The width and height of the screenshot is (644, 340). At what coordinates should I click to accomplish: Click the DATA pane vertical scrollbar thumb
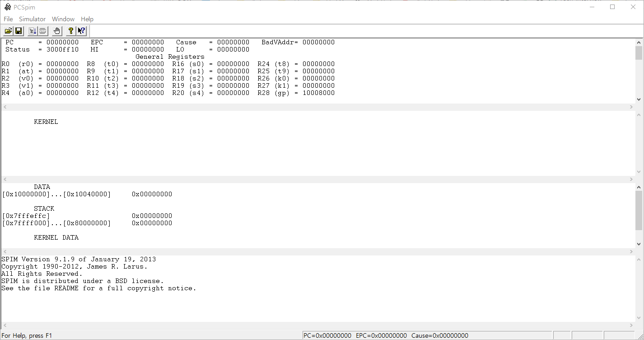point(639,210)
